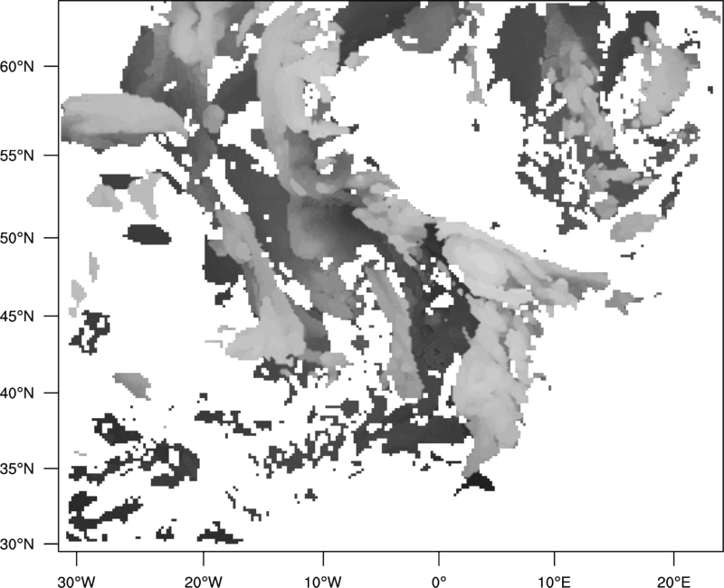Click the 30°W longitude label
The width and height of the screenshot is (724, 588).
[77, 582]
